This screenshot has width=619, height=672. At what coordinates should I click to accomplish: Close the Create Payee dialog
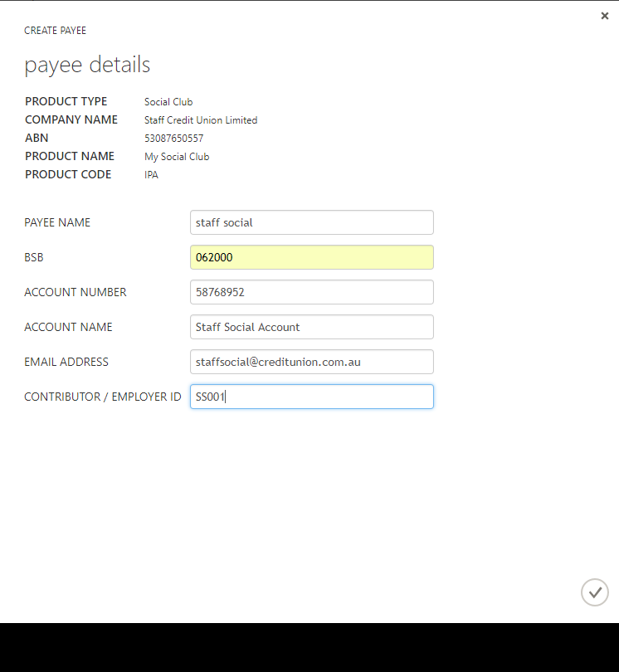click(x=604, y=16)
